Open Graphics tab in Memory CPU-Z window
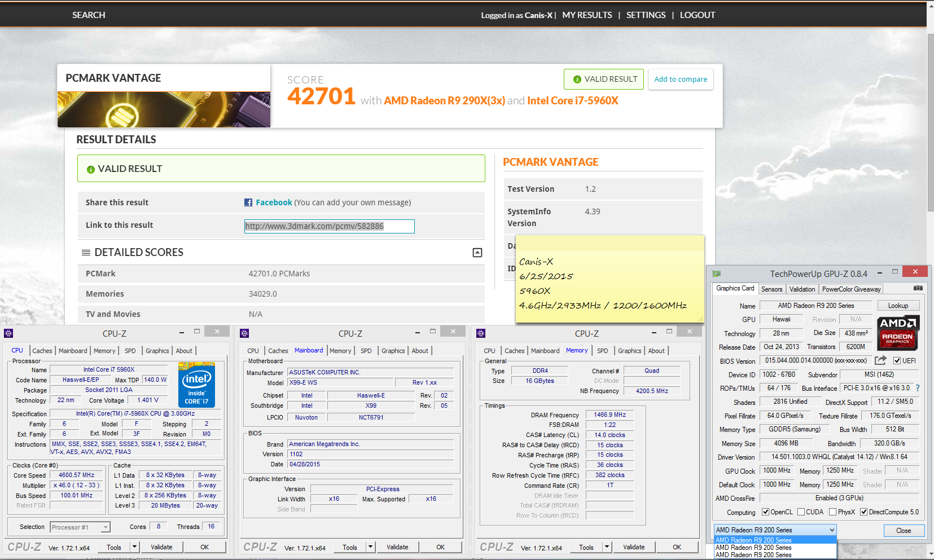 [x=630, y=351]
